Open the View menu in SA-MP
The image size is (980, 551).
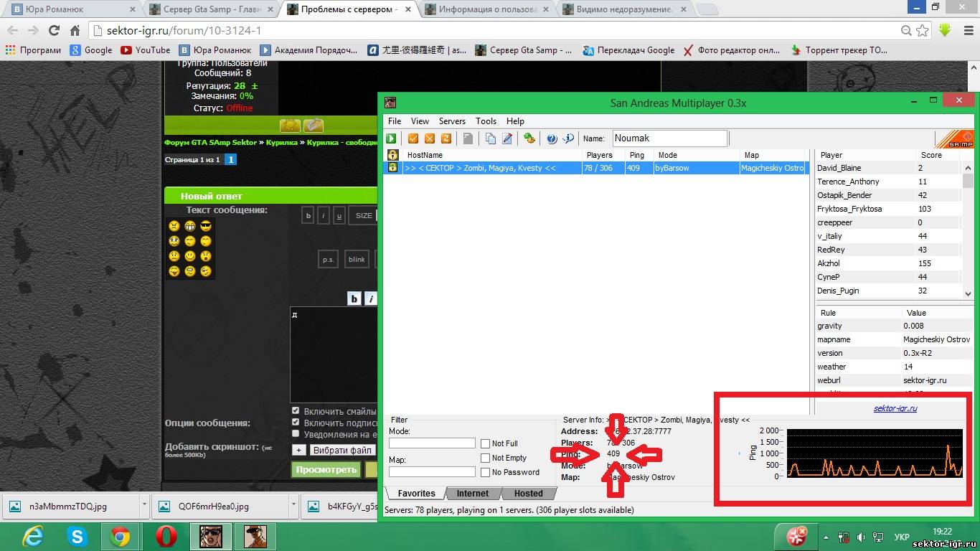point(420,121)
